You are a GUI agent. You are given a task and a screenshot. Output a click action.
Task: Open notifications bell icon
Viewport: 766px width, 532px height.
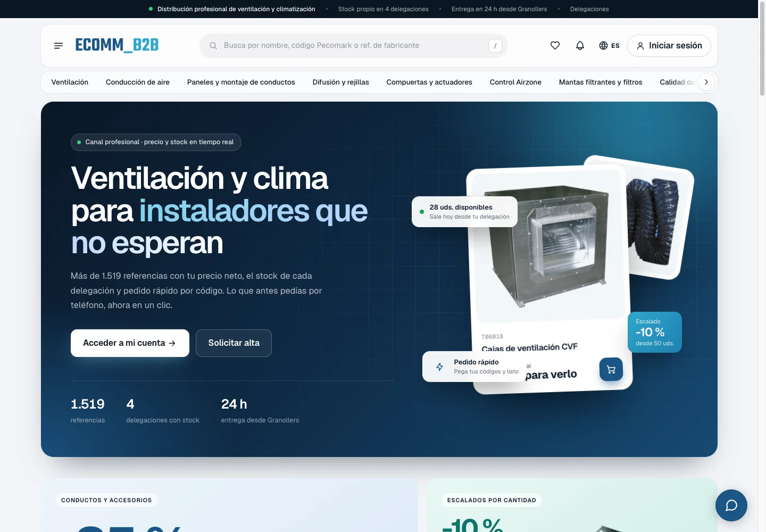point(580,46)
